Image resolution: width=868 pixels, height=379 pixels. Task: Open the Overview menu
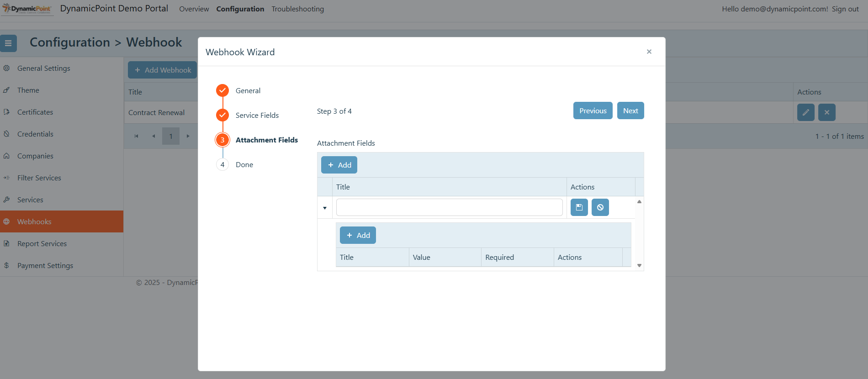(194, 9)
